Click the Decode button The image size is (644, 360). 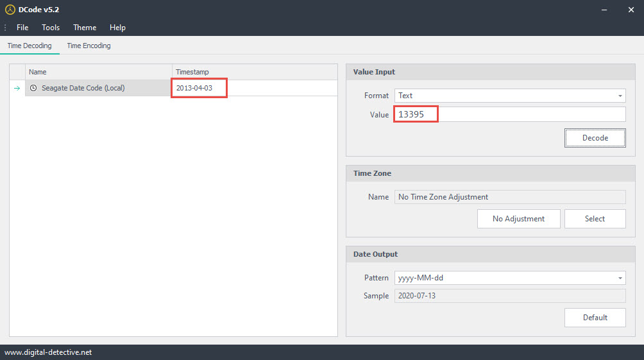[595, 138]
